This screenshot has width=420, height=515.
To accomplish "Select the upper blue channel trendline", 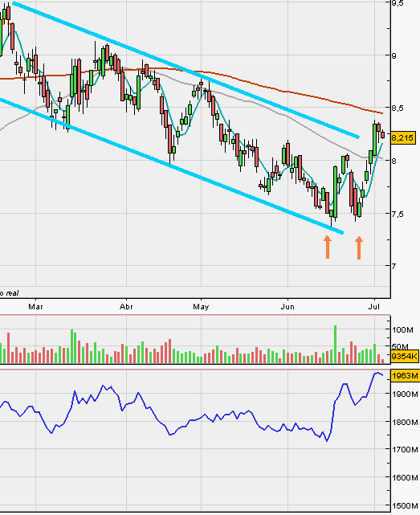I will tap(186, 70).
